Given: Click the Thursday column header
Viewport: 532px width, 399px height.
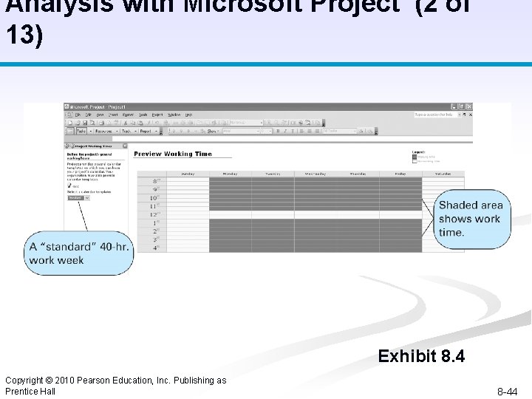Looking at the screenshot, I should [358, 174].
